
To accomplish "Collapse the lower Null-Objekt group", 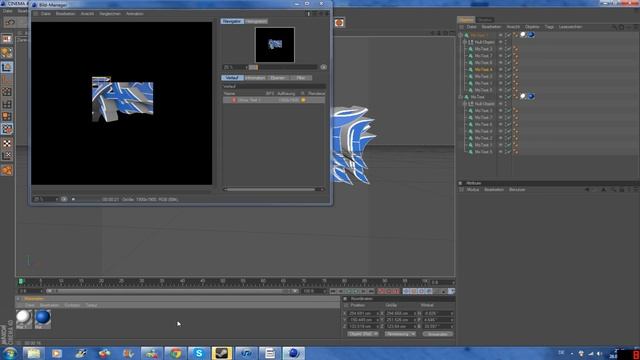I will coord(465,104).
